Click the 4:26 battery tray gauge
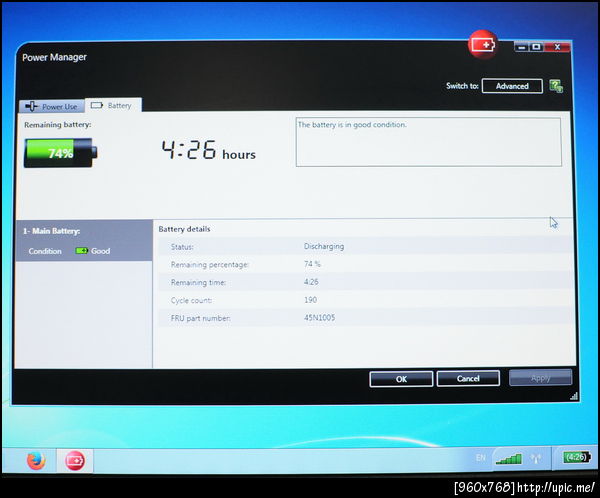Screen dimensions: 600x498 tap(577, 457)
